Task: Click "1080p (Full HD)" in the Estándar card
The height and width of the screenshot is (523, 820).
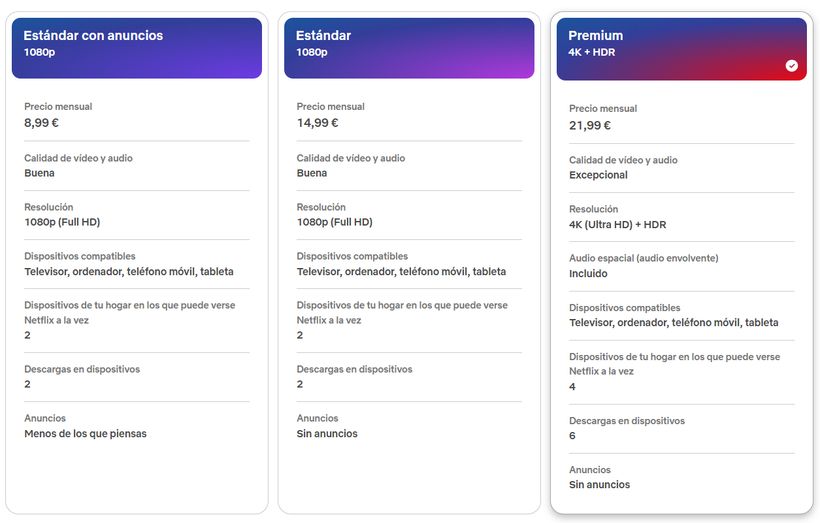Action: 334,222
